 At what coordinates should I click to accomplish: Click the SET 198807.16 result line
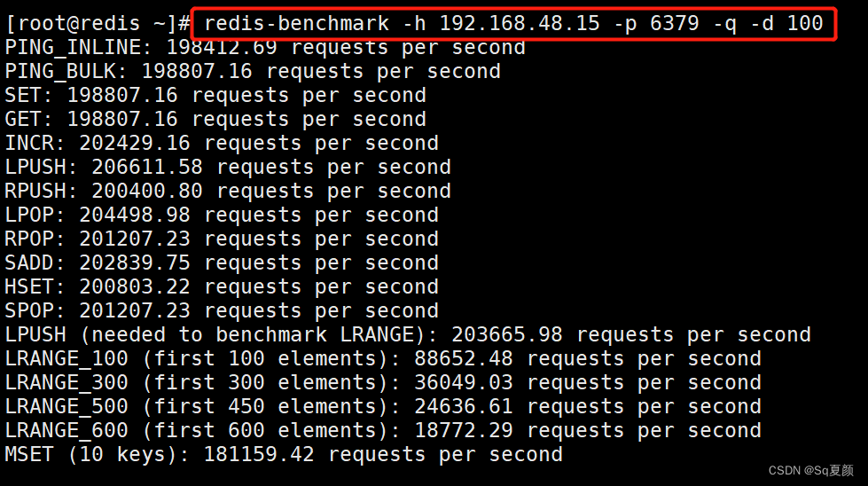[216, 95]
